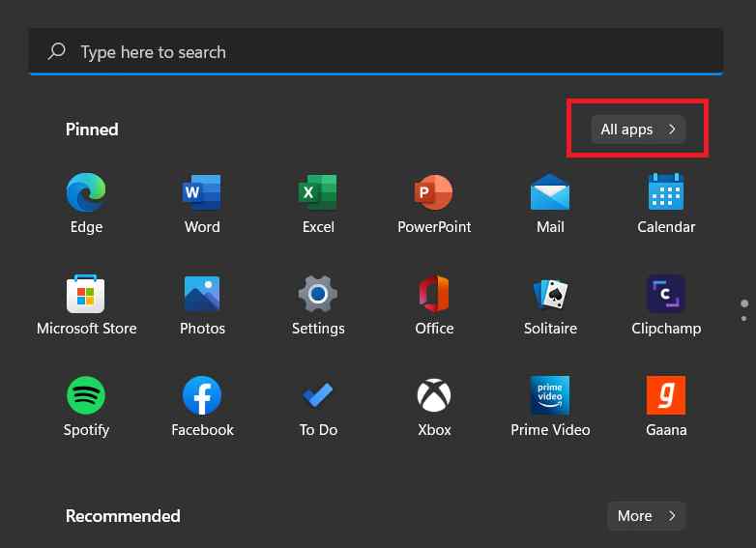Launch the To Do app
The image size is (756, 548).
(x=318, y=394)
